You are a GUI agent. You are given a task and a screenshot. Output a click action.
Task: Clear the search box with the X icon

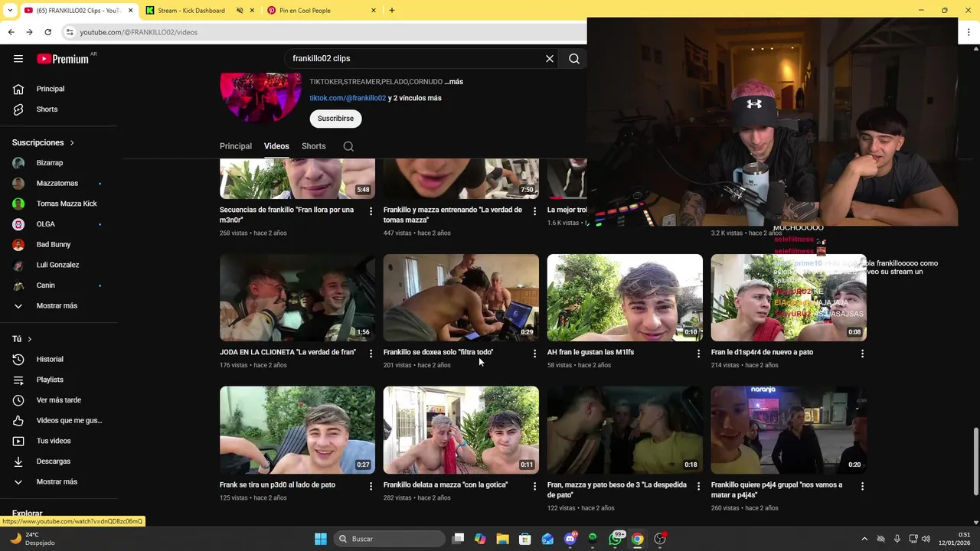click(550, 59)
